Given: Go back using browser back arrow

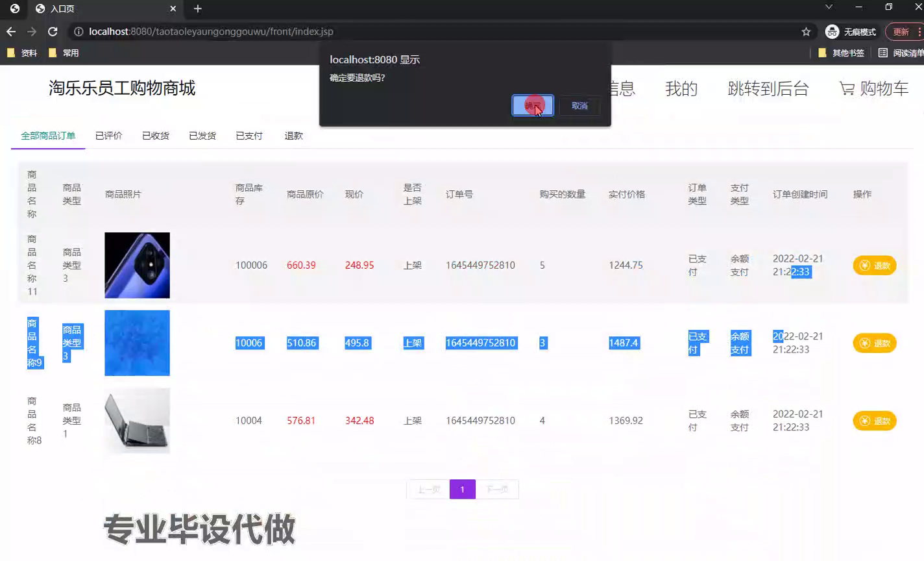Looking at the screenshot, I should point(11,31).
